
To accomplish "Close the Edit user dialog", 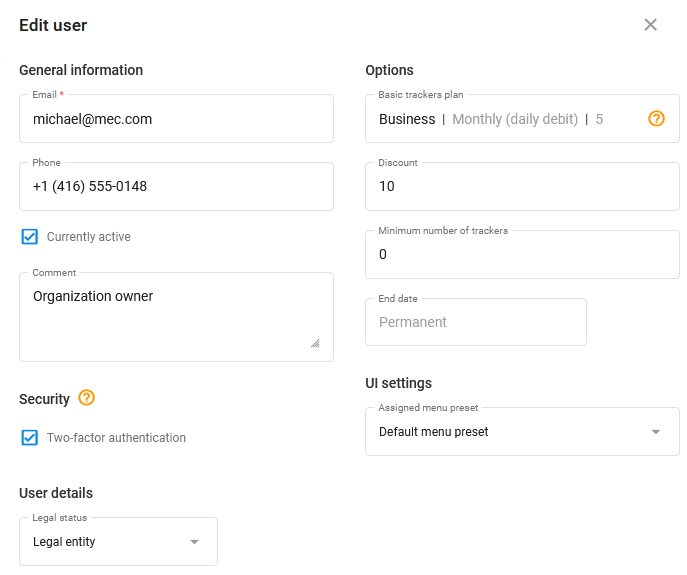I will 650,25.
